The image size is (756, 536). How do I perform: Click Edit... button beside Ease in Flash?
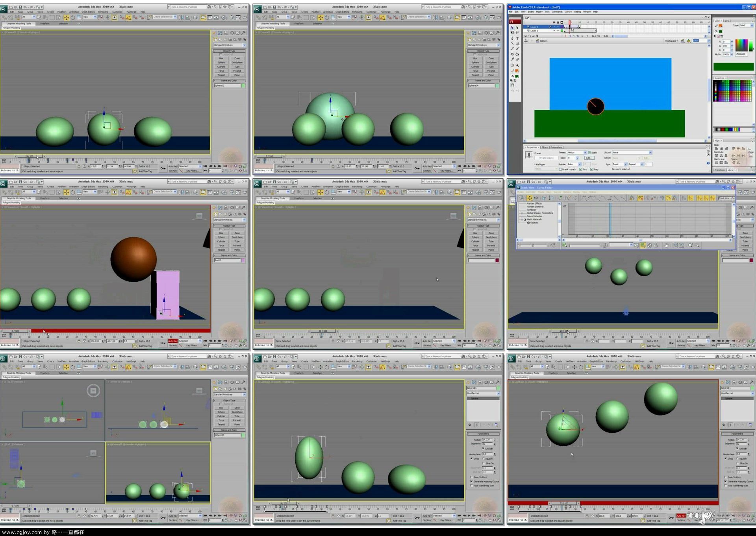click(x=589, y=158)
